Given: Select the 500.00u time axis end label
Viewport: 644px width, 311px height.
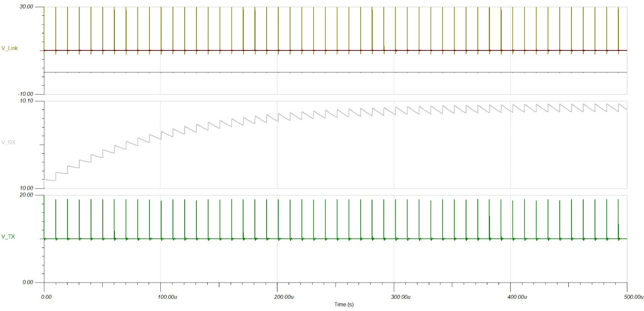Looking at the screenshot, I should point(634,297).
